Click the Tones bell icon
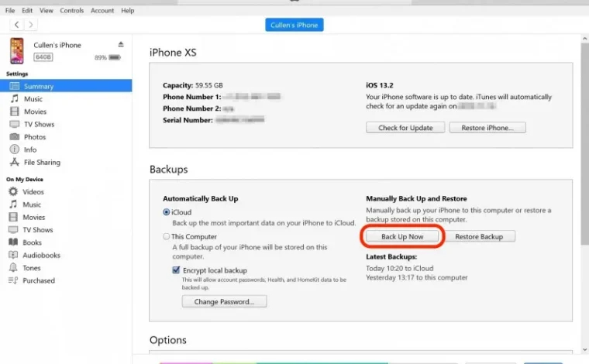The width and height of the screenshot is (589, 364). (13, 267)
